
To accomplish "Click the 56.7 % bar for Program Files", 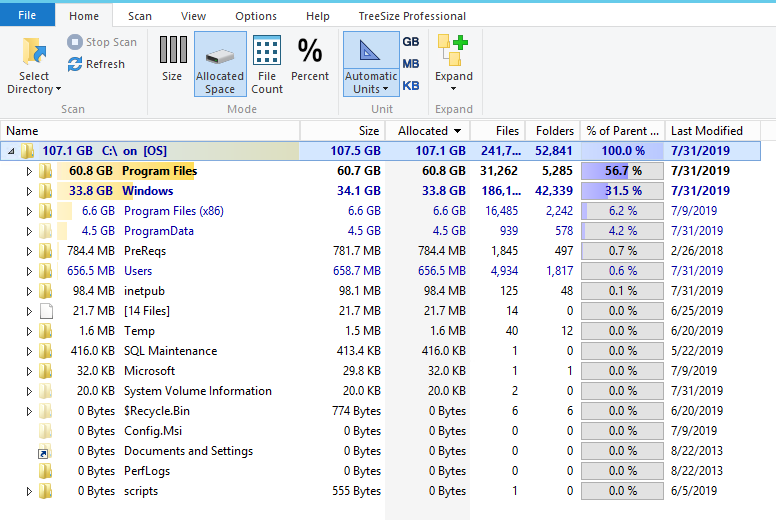I will coord(623,171).
